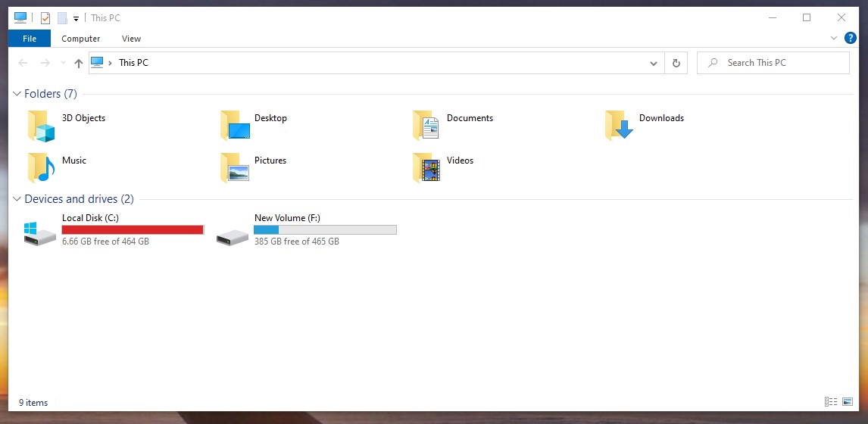Select the Local Disk (C:) drive icon
The height and width of the screenshot is (424, 868).
tap(40, 234)
